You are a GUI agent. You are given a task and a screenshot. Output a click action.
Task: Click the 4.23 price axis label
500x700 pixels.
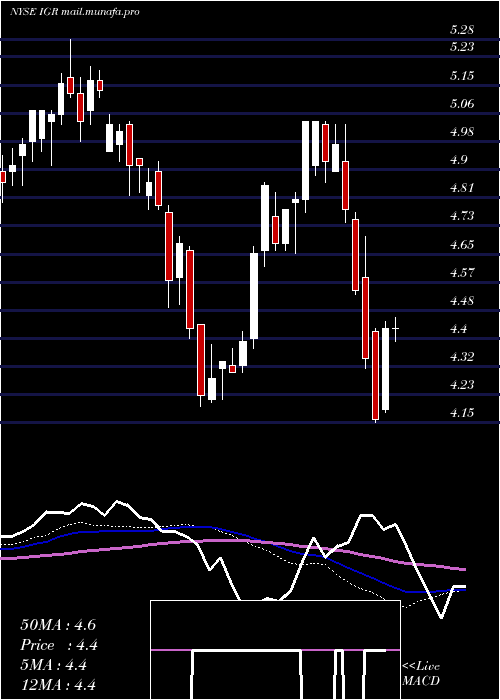462,385
